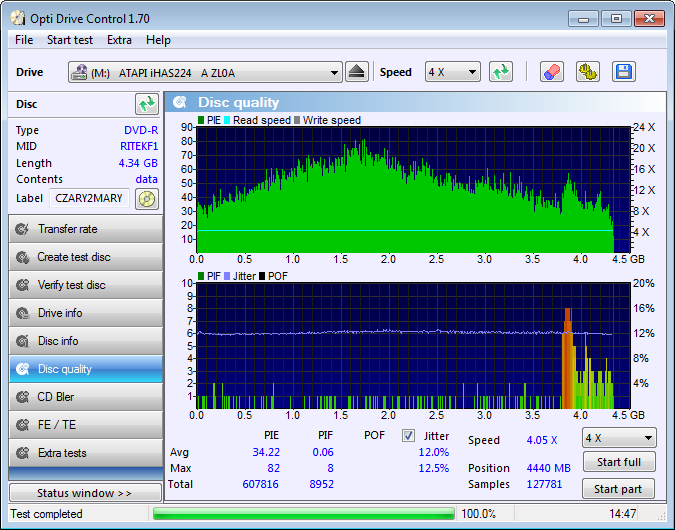
Task: Click the Drive info icon
Action: (x=22, y=313)
